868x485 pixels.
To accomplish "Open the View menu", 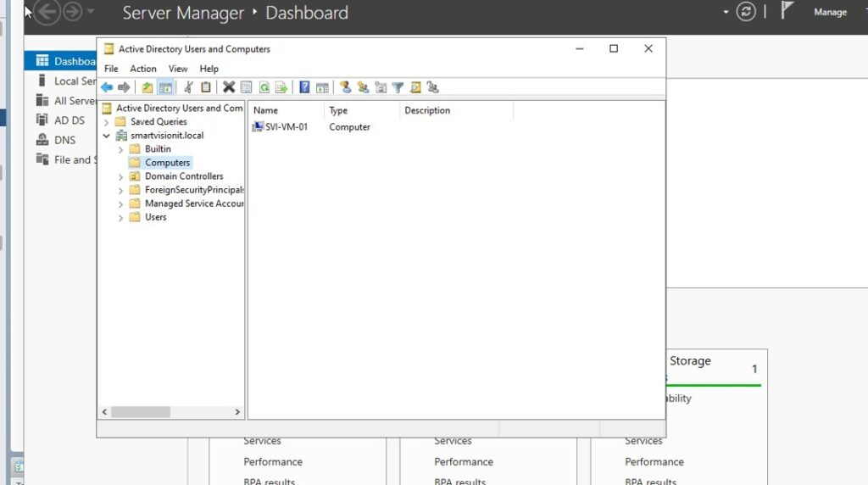I will pyautogui.click(x=178, y=69).
